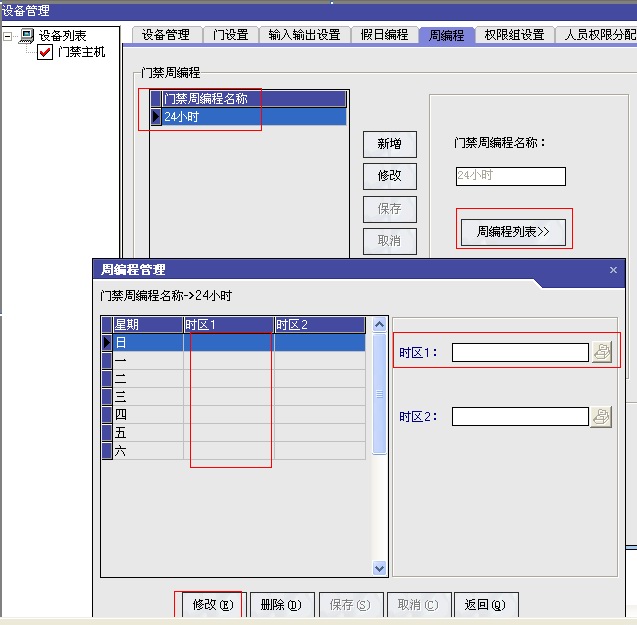Select the 输入输出设置 tab
Screen dimensions: 637x625
pyautogui.click(x=304, y=35)
